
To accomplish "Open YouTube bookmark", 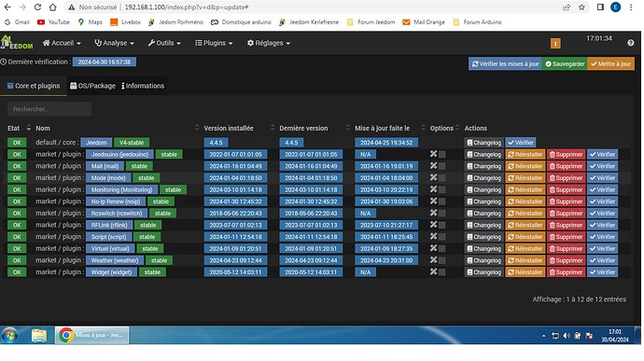I will [x=53, y=22].
